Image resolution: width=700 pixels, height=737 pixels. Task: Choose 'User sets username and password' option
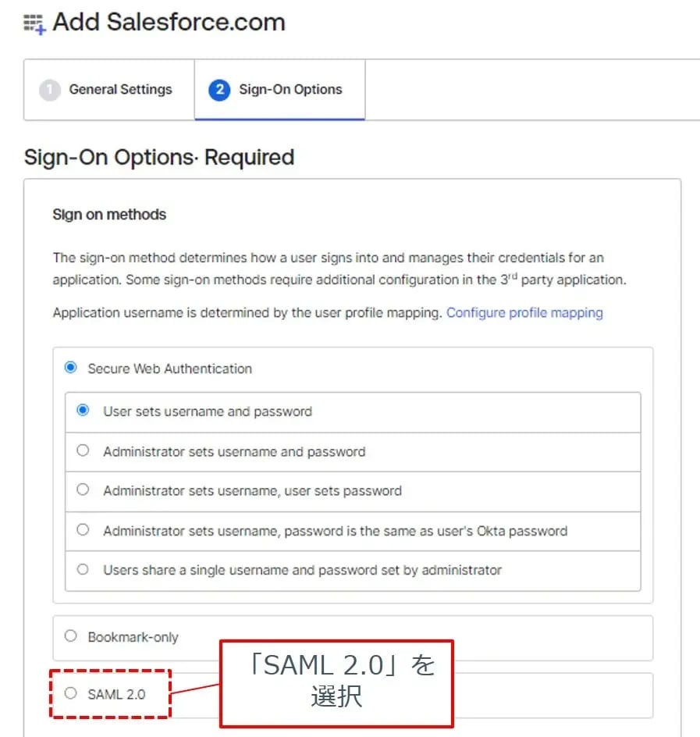84,411
